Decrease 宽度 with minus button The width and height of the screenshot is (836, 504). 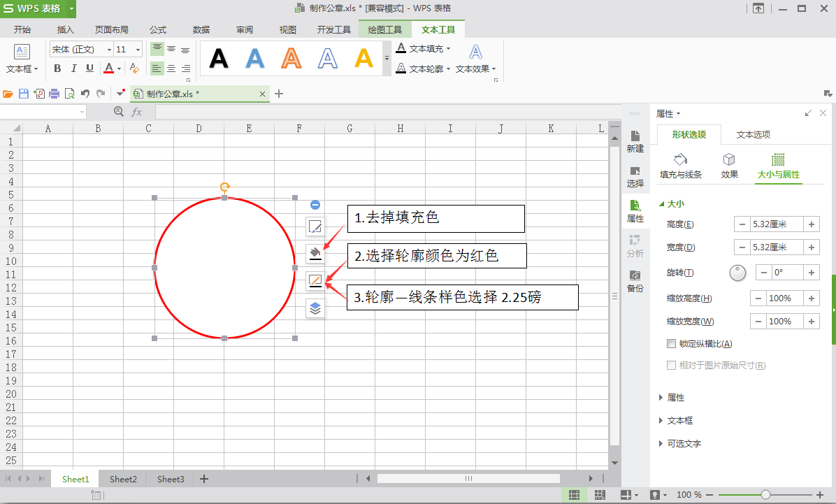(x=742, y=247)
